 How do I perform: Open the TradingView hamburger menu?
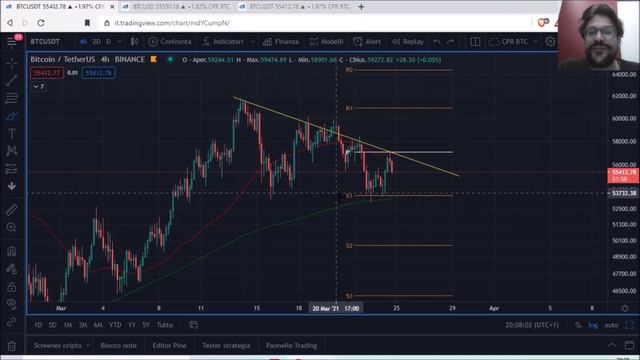11,42
